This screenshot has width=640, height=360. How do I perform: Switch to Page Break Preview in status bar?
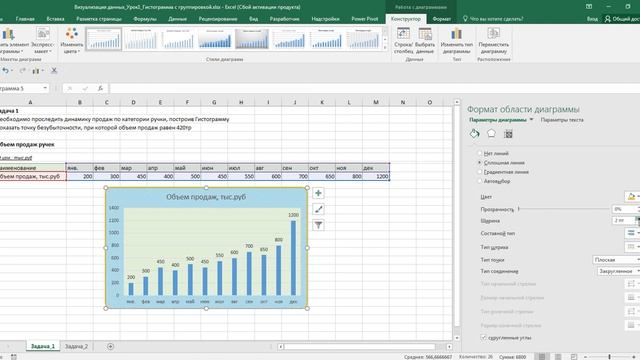coord(574,357)
